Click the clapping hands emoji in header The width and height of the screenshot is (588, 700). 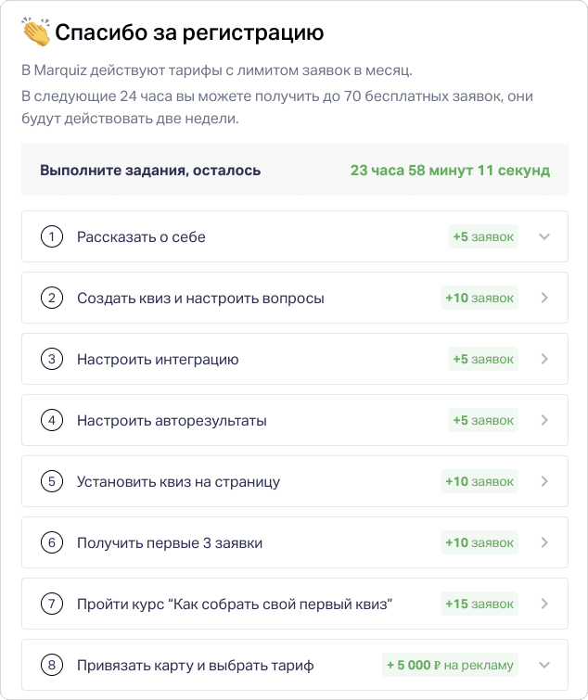[37, 33]
